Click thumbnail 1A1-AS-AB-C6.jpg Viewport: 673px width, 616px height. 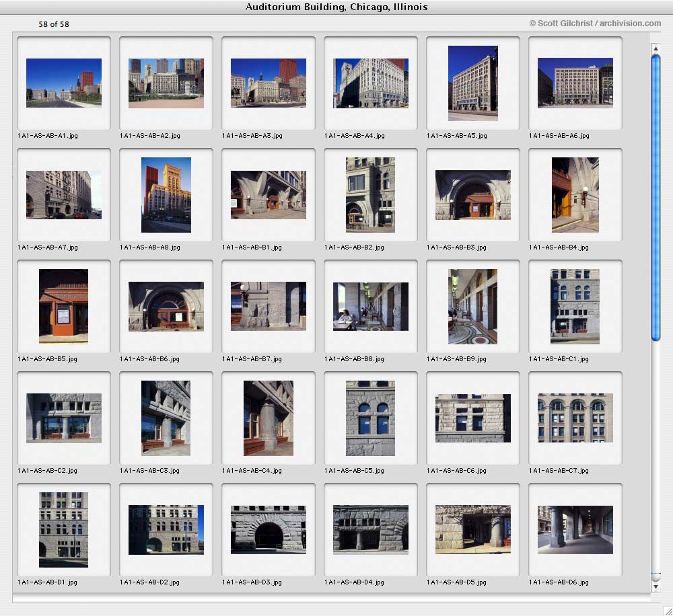(473, 418)
